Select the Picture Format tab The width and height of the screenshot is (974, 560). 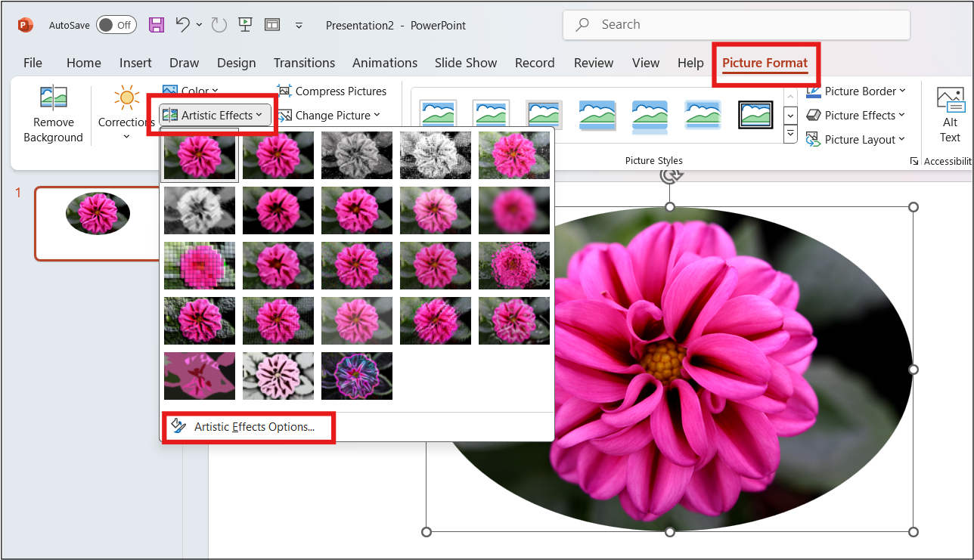pyautogui.click(x=765, y=63)
